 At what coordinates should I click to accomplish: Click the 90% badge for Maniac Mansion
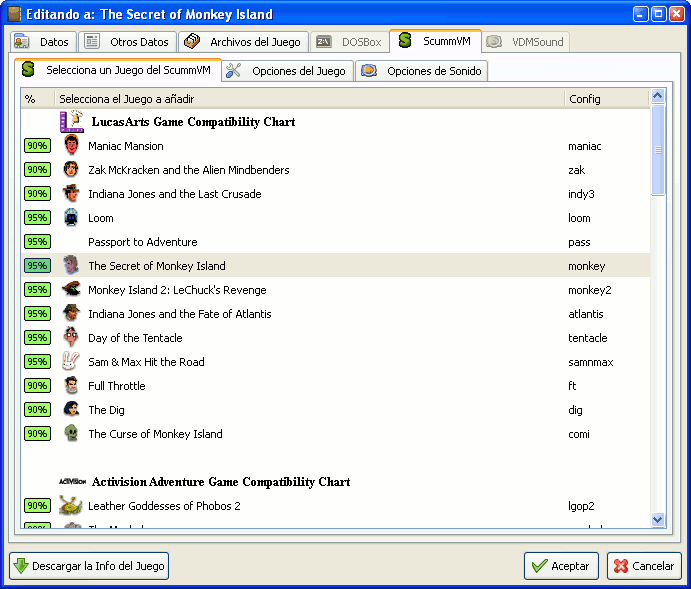tap(37, 145)
